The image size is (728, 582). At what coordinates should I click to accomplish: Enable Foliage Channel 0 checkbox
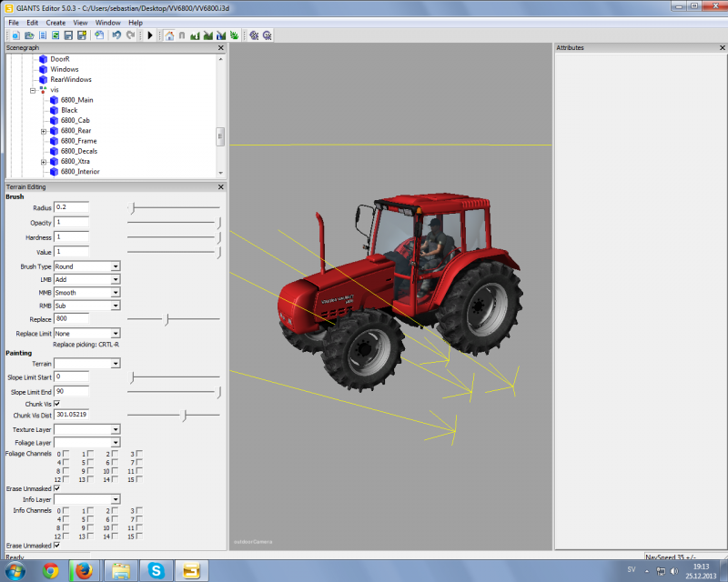66,454
